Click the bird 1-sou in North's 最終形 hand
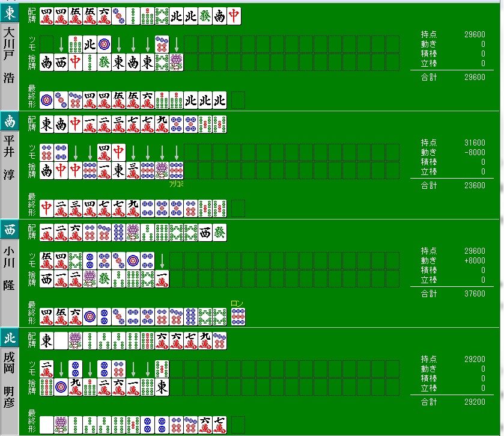Screen dimensions: 504x436 pyautogui.click(x=61, y=425)
